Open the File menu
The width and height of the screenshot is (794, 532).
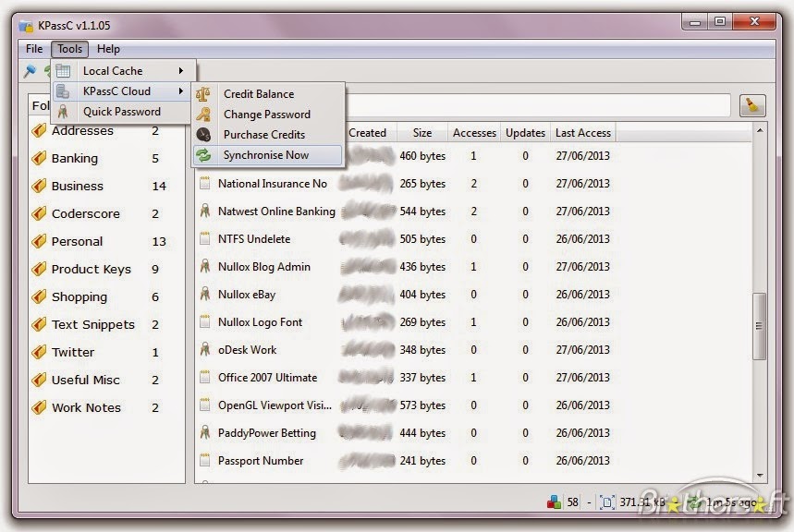(x=33, y=49)
